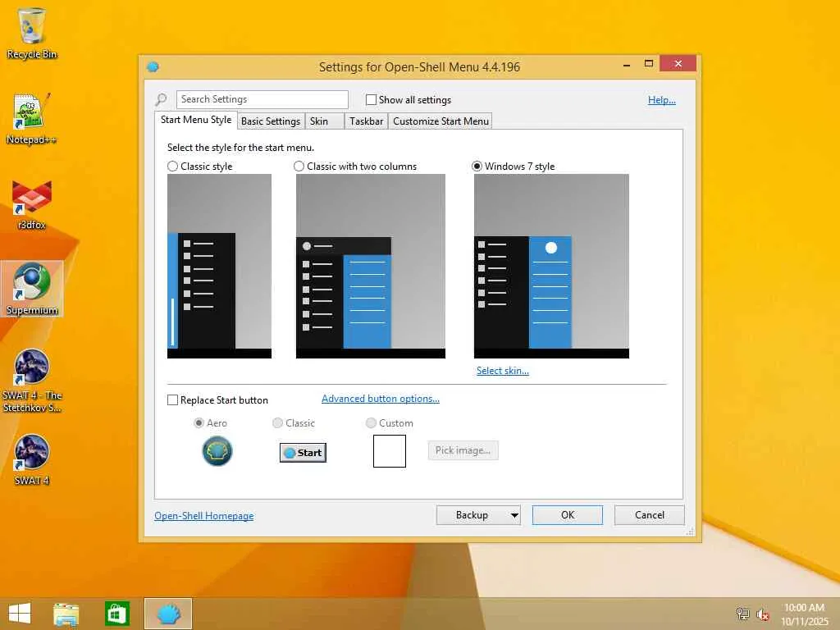The height and width of the screenshot is (630, 840).
Task: Check Replace Start button option
Action: (x=172, y=400)
